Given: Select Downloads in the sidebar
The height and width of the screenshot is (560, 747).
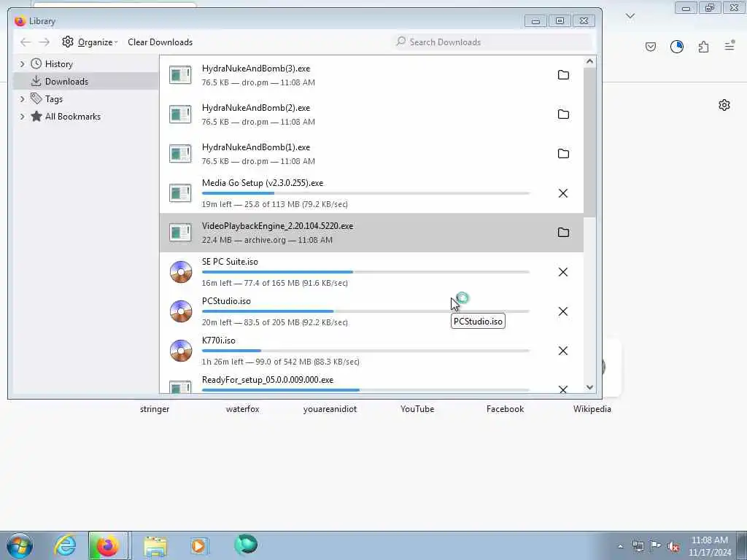Looking at the screenshot, I should (86, 82).
